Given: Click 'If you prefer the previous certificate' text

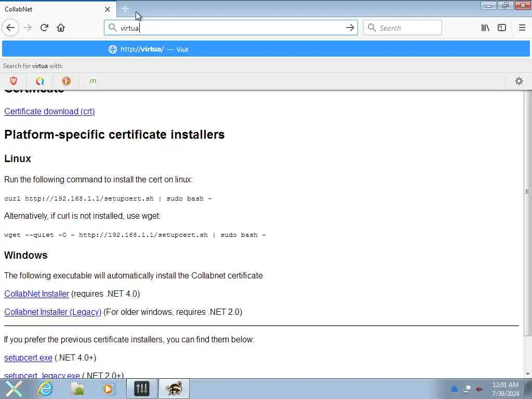Looking at the screenshot, I should pyautogui.click(x=129, y=339).
